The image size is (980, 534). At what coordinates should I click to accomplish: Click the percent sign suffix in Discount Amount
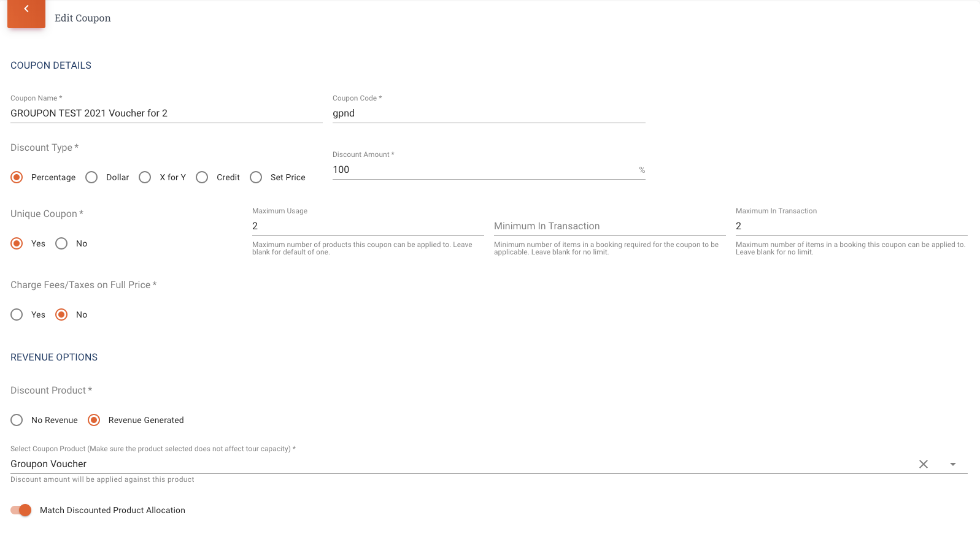pyautogui.click(x=642, y=170)
